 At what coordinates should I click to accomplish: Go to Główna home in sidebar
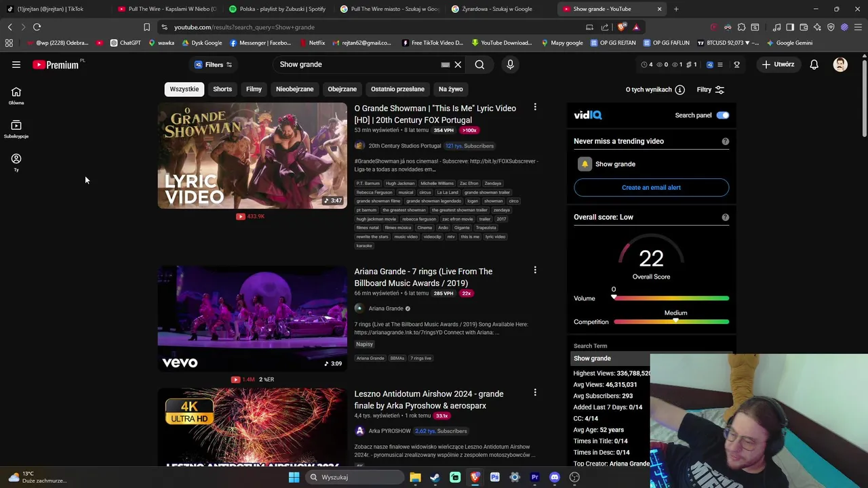click(16, 96)
